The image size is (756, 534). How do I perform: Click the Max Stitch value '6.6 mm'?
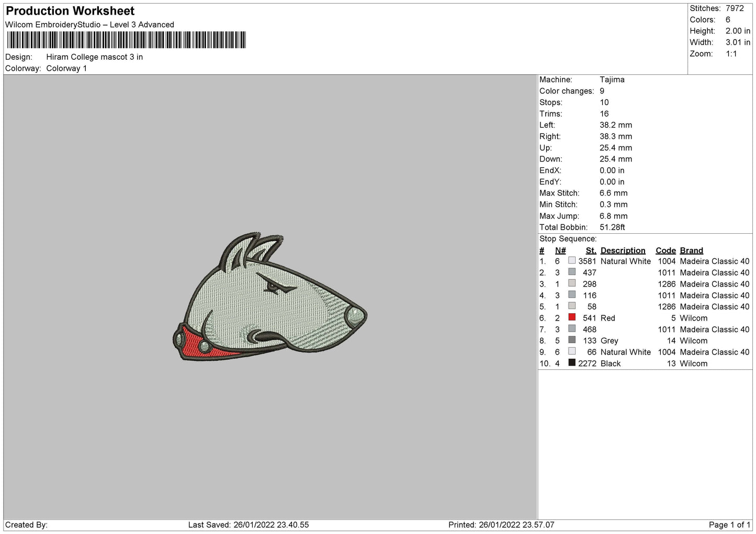(614, 193)
